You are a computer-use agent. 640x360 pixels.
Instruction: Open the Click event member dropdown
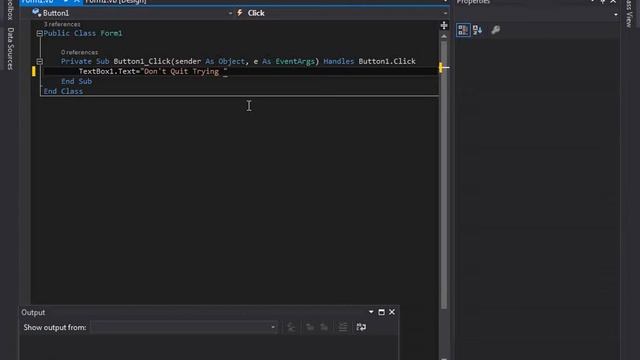tap(445, 13)
